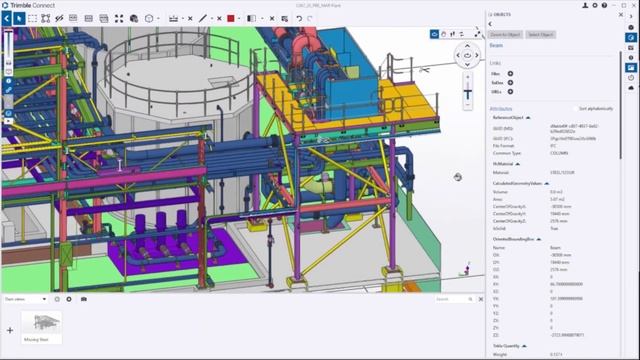This screenshot has width=640, height=360.
Task: Open the help question mark icon
Action: tap(604, 5)
